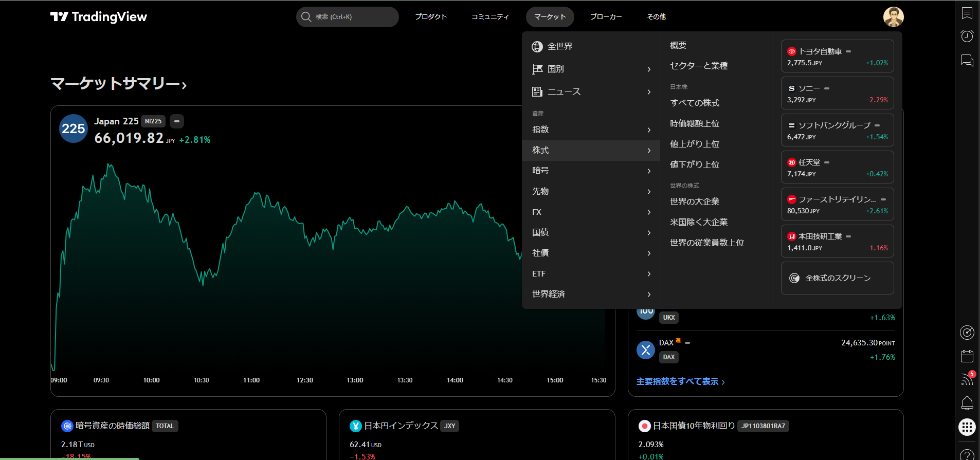Open the economic calendar icon

click(967, 356)
